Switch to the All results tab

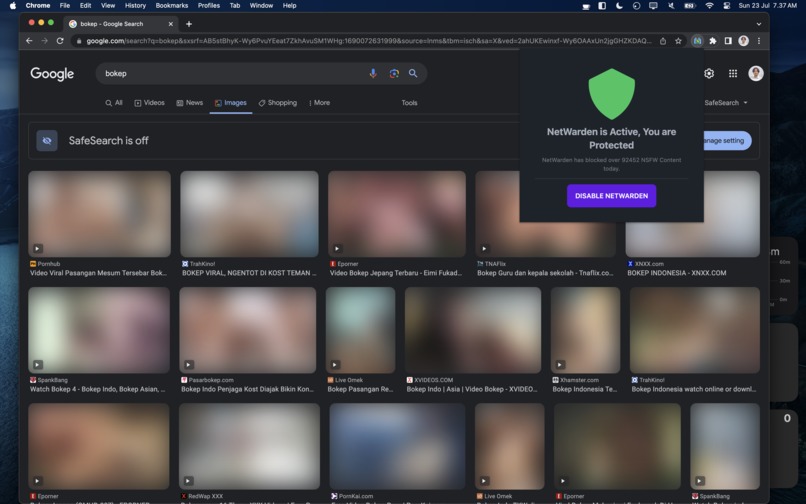click(114, 103)
